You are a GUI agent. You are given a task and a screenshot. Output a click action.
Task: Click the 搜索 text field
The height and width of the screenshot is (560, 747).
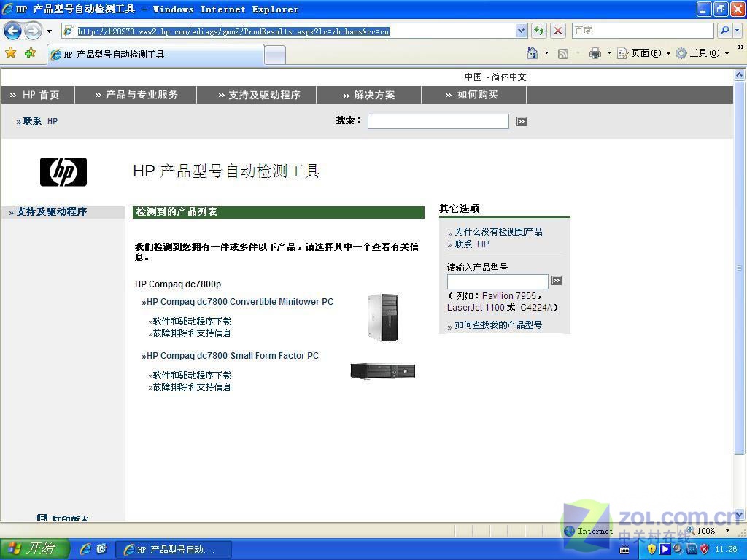[x=438, y=121]
